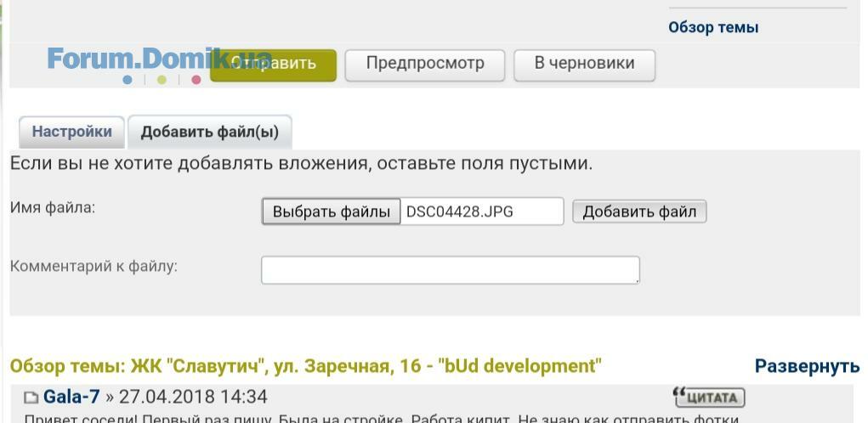
Task: Open the Gala-7 user profile link
Action: point(71,397)
